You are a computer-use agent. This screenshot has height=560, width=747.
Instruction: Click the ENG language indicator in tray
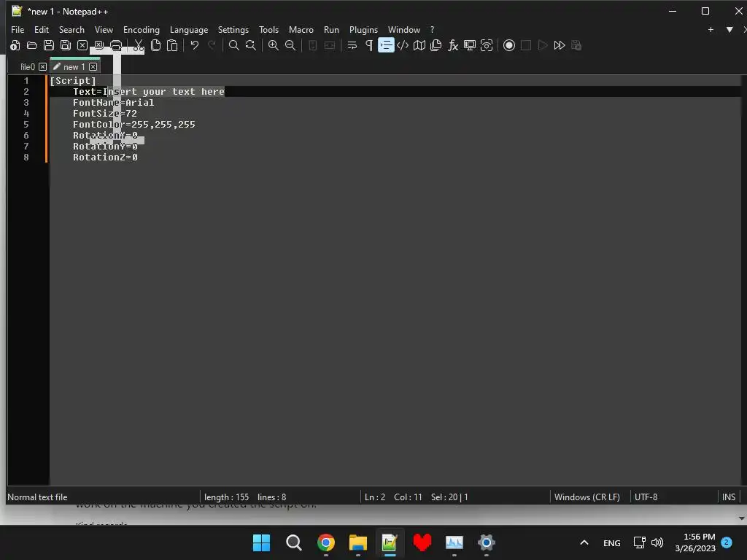[612, 542]
